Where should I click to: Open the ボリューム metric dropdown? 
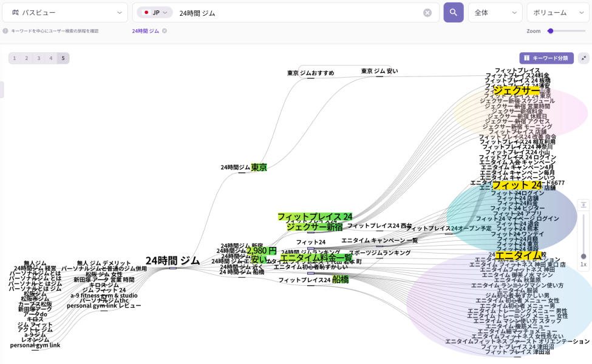pos(557,13)
